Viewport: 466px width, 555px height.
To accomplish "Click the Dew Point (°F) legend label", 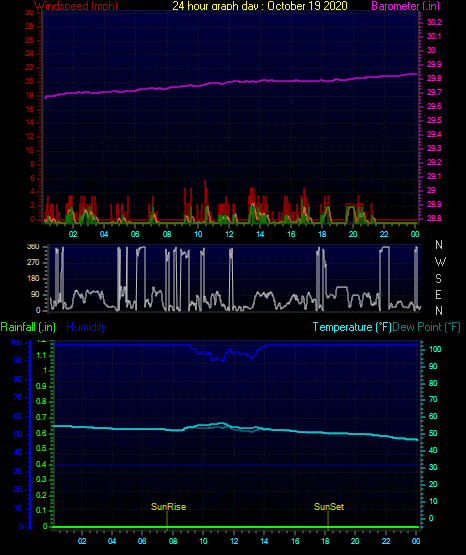I will [x=426, y=327].
